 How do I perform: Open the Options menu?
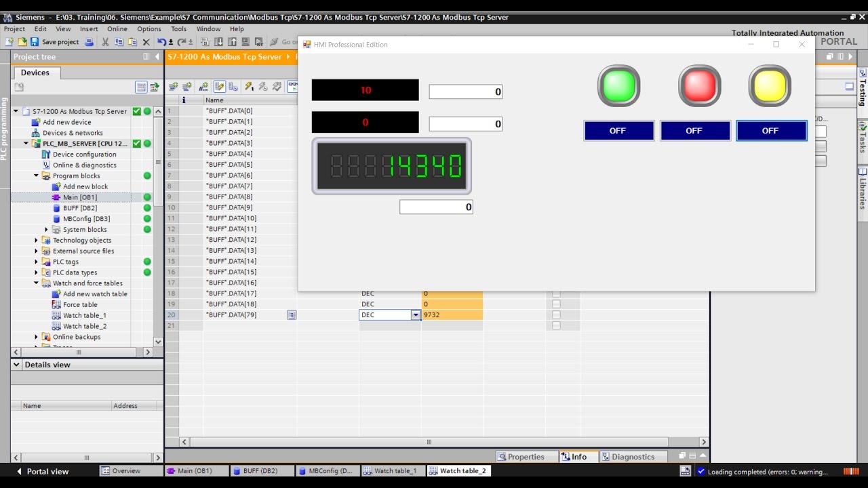coord(149,29)
